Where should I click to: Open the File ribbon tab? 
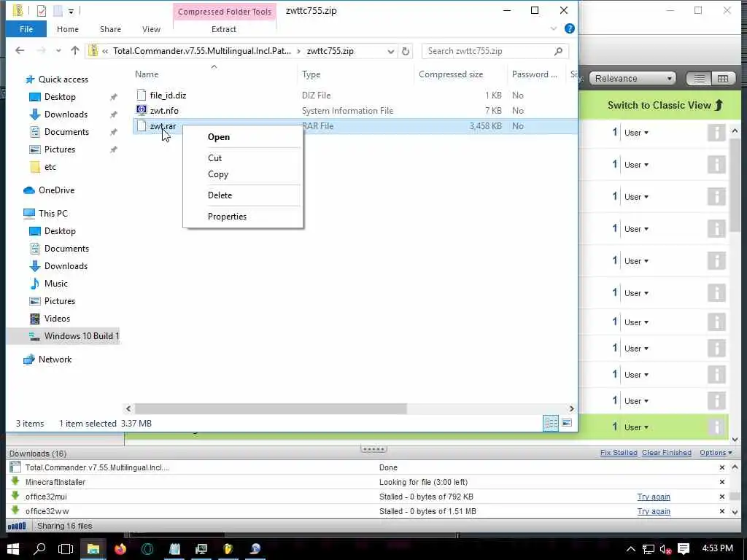point(26,29)
